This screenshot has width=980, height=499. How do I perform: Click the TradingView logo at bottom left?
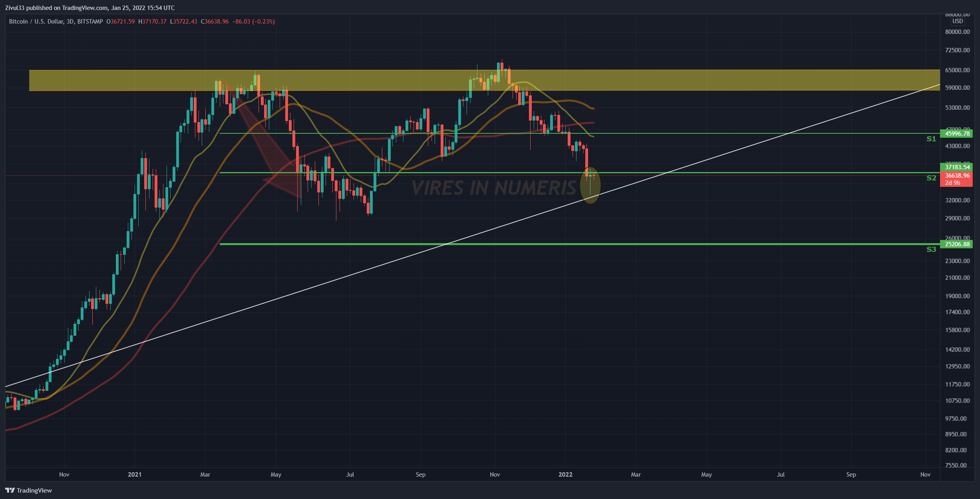click(x=28, y=490)
